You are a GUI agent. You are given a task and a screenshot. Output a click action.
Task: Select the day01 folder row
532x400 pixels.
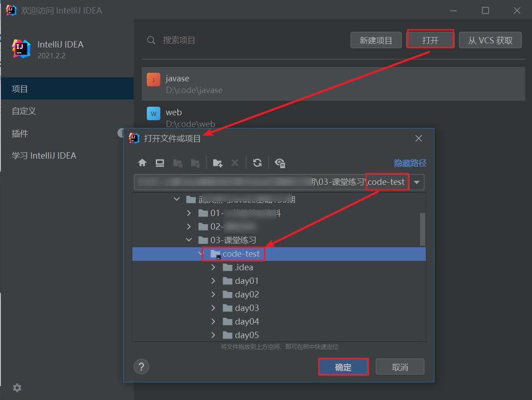pos(279,281)
